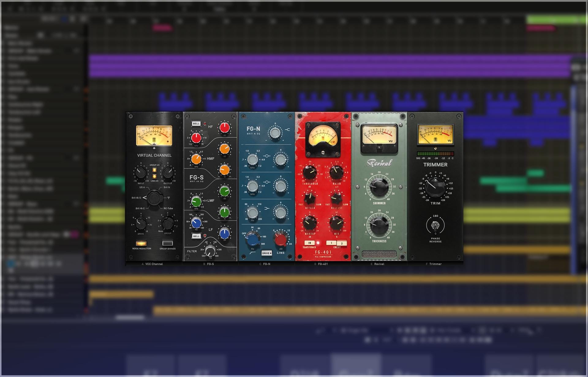The height and width of the screenshot is (377, 588).
Task: Click the FG-401 Threshold knob
Action: [x=310, y=173]
